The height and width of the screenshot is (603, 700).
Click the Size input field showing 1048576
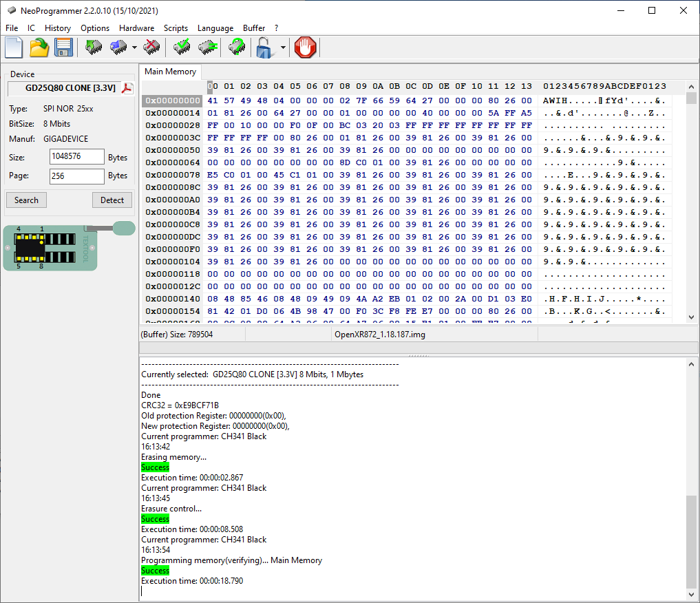[x=76, y=157]
